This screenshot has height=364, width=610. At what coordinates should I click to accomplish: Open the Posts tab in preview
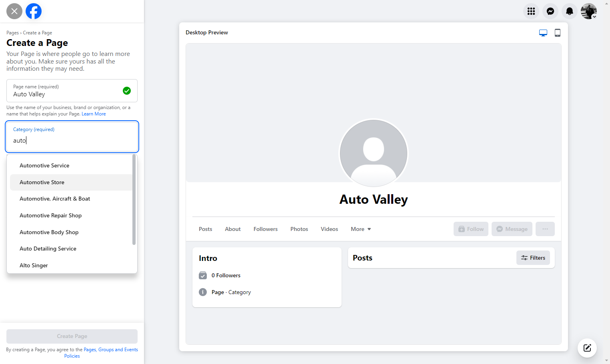click(206, 229)
